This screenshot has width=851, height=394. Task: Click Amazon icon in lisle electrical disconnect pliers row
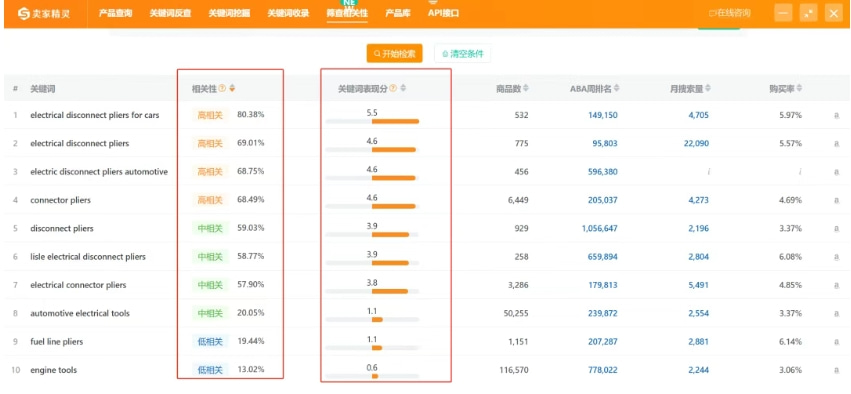837,257
